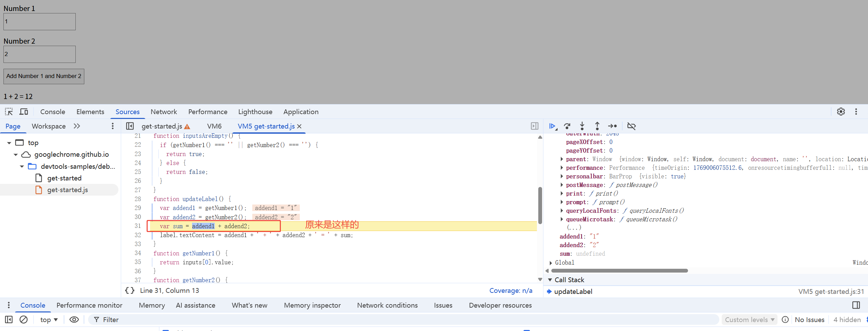Deactivate breakpoints
868x331 pixels.
click(x=632, y=126)
